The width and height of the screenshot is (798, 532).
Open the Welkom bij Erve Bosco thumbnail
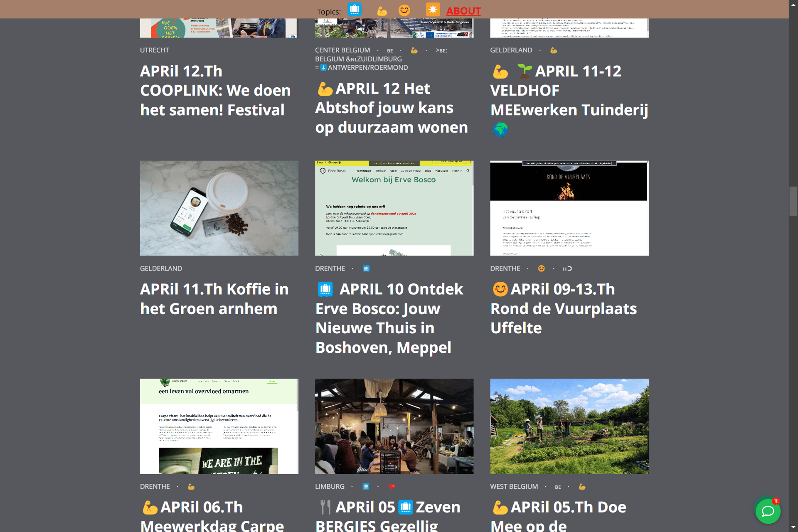(x=394, y=208)
